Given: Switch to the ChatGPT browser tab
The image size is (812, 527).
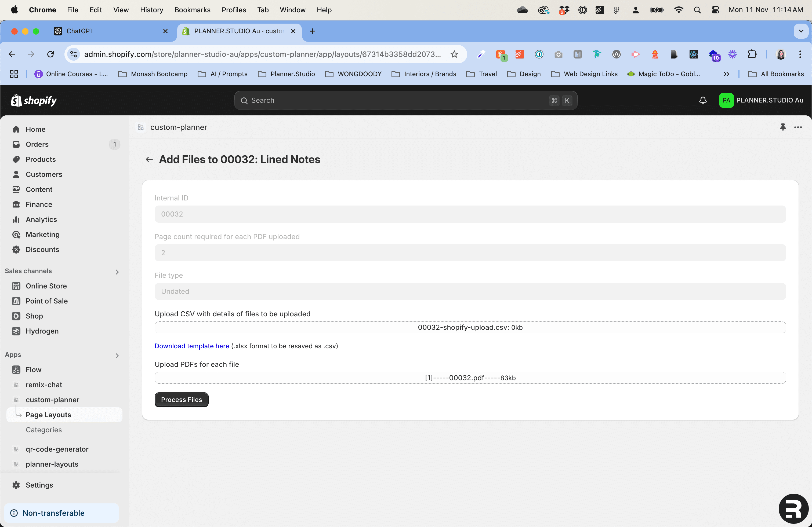Looking at the screenshot, I should pyautogui.click(x=102, y=31).
